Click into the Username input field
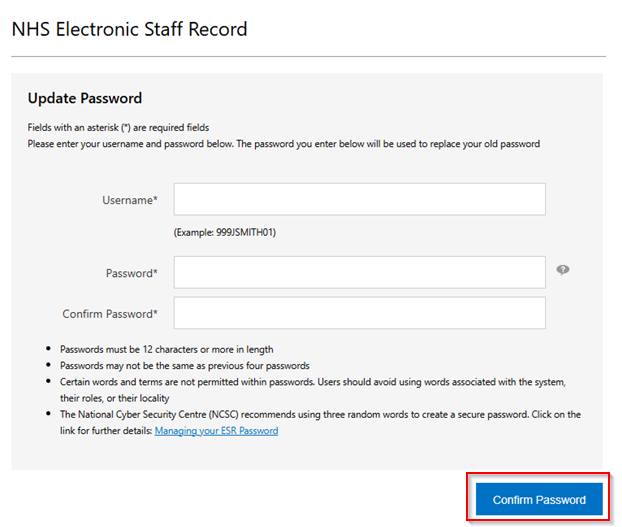This screenshot has width=622, height=527. coord(359,199)
